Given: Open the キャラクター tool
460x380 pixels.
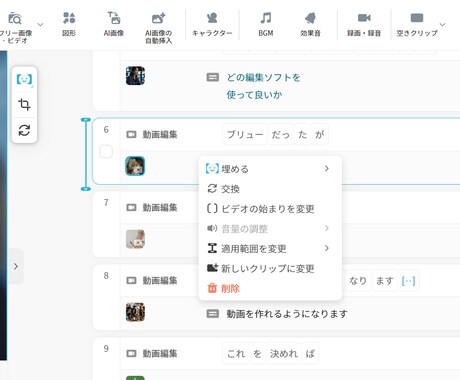Looking at the screenshot, I should [x=212, y=24].
